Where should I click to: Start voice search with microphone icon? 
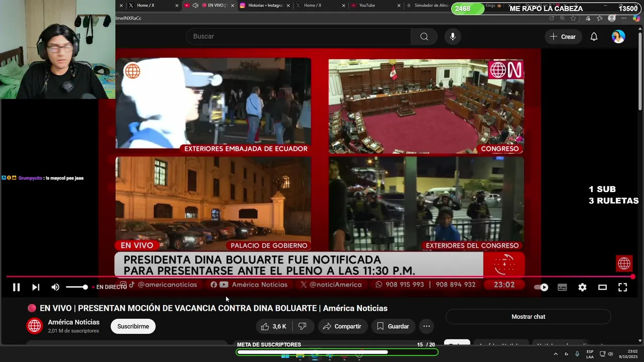pos(453,36)
